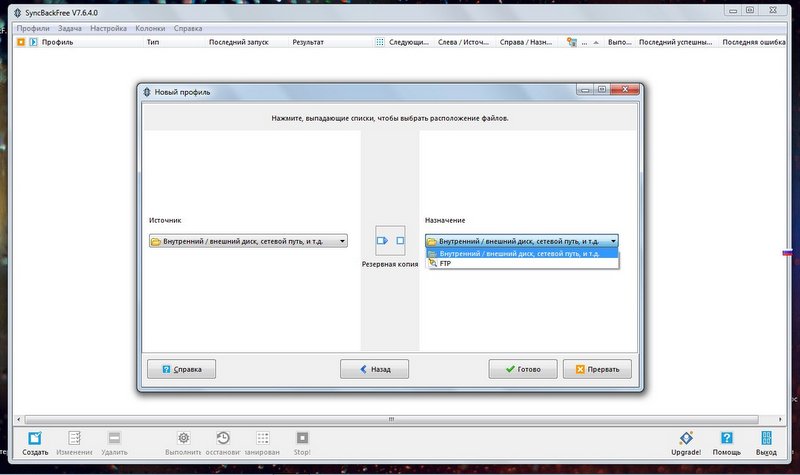Click the Назад button
Screen dimensions: 800x475
coord(374,369)
